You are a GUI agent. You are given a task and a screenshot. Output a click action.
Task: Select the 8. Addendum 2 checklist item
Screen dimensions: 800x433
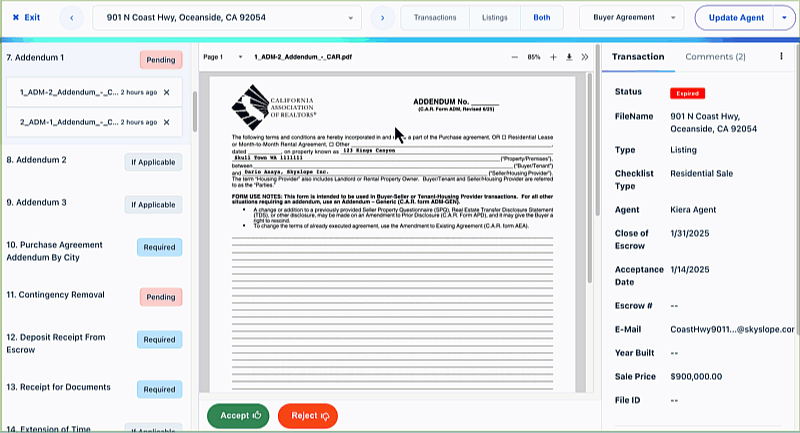pyautogui.click(x=36, y=160)
